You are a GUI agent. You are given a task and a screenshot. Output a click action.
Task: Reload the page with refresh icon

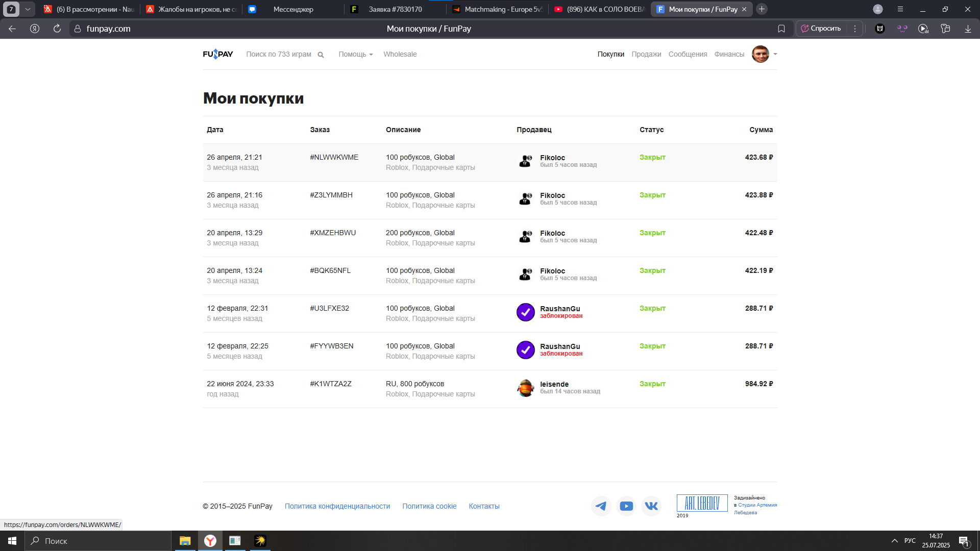point(57,29)
